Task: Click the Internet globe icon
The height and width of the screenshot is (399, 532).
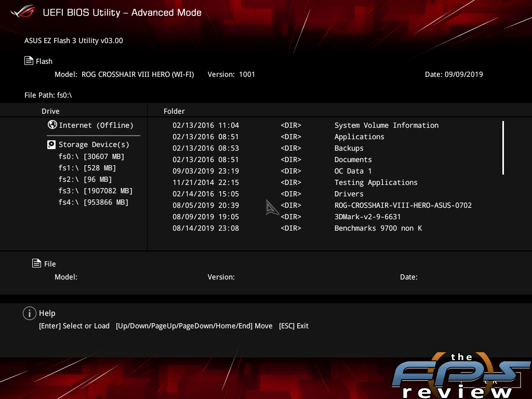Action: point(52,125)
